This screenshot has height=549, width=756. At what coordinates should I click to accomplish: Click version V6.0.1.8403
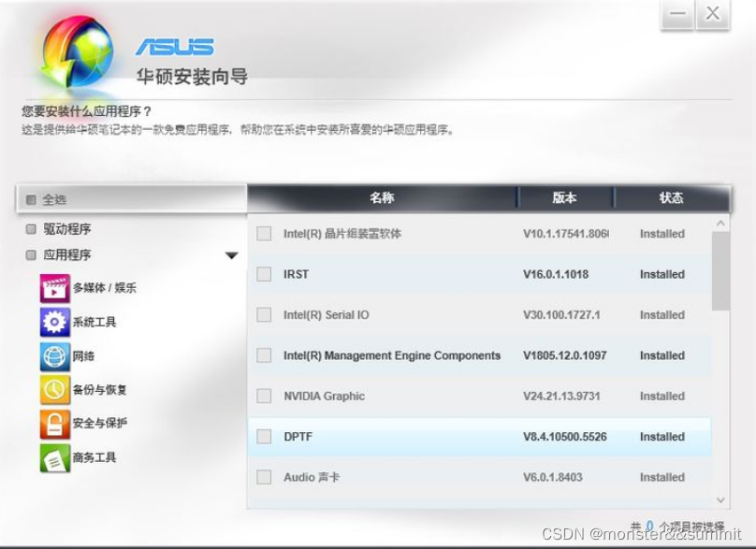tap(553, 477)
